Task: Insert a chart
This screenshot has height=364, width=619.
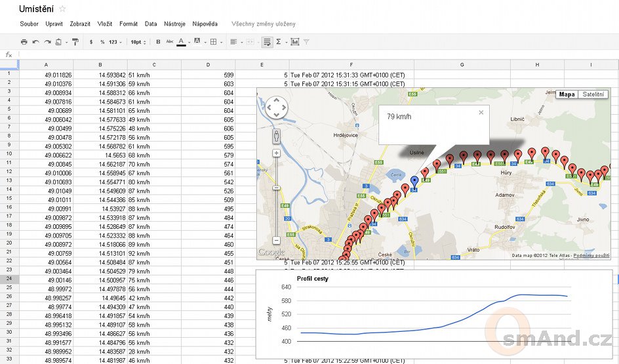Action: [x=295, y=42]
